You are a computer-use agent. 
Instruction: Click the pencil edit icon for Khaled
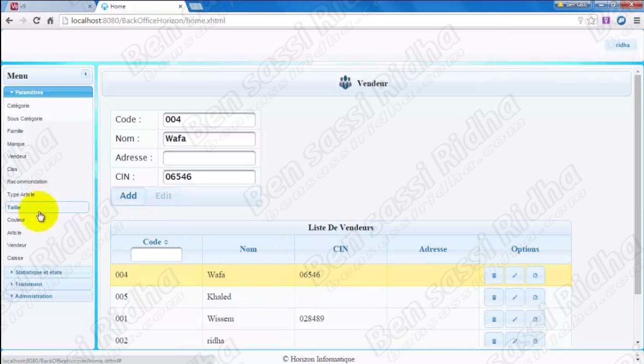(x=515, y=297)
